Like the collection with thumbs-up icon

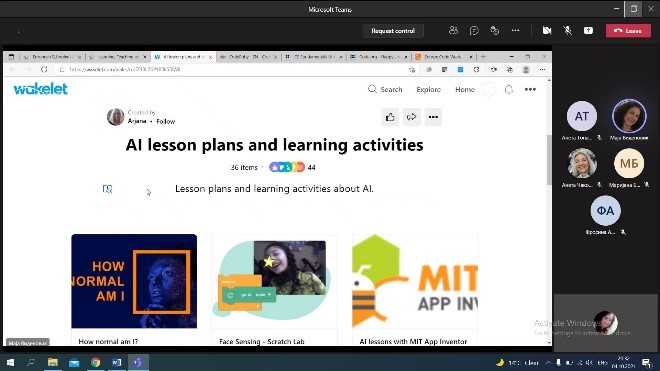click(390, 117)
